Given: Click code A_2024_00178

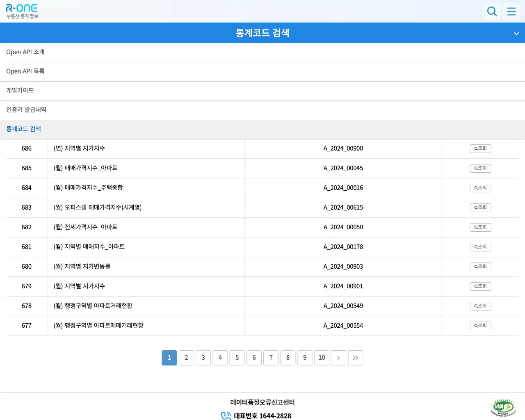Looking at the screenshot, I should click(x=343, y=247).
